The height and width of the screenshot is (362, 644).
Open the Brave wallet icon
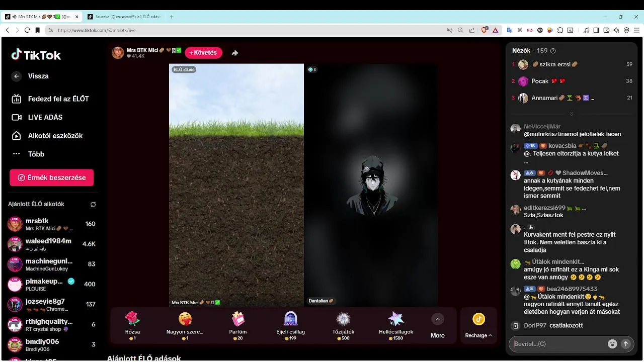point(606,30)
